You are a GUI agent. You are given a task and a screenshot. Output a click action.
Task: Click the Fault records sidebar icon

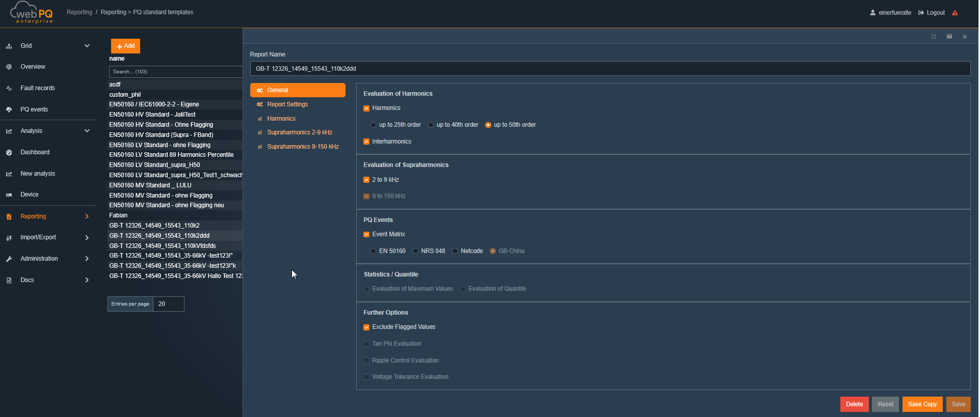(9, 88)
